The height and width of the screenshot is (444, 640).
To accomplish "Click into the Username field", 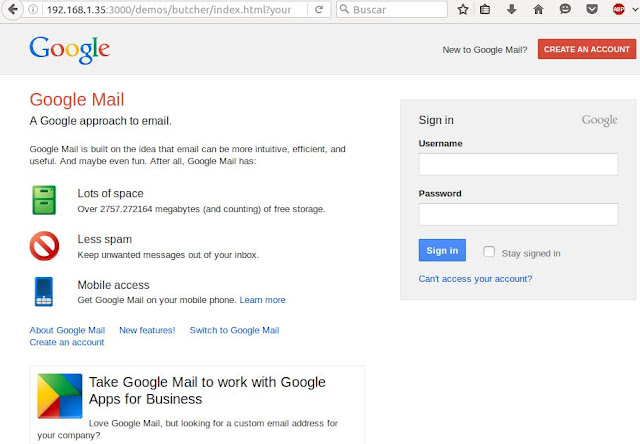I will click(518, 164).
